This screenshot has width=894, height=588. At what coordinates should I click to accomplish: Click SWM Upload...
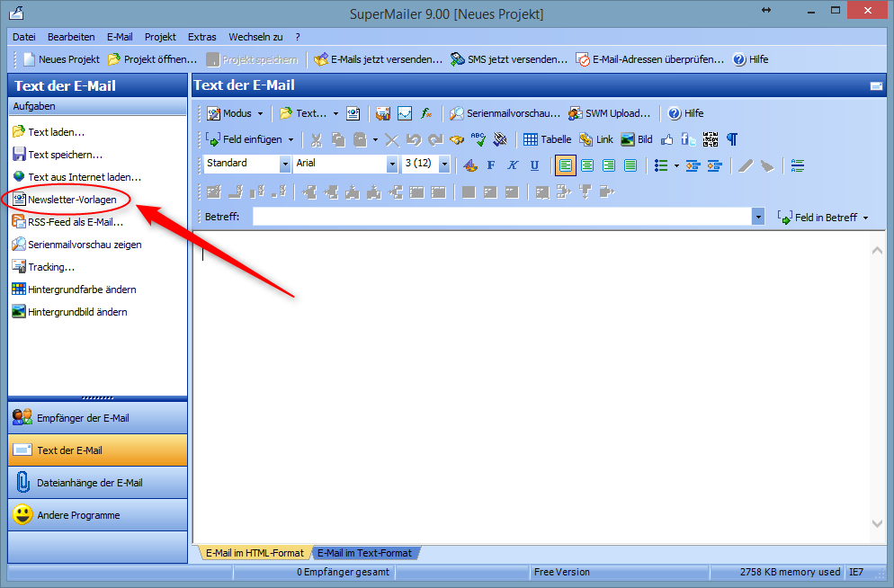609,113
